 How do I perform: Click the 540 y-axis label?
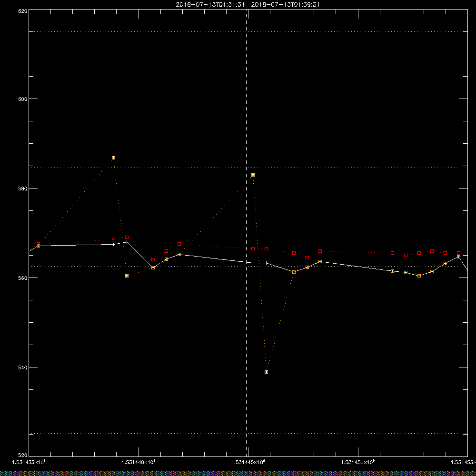[23, 367]
